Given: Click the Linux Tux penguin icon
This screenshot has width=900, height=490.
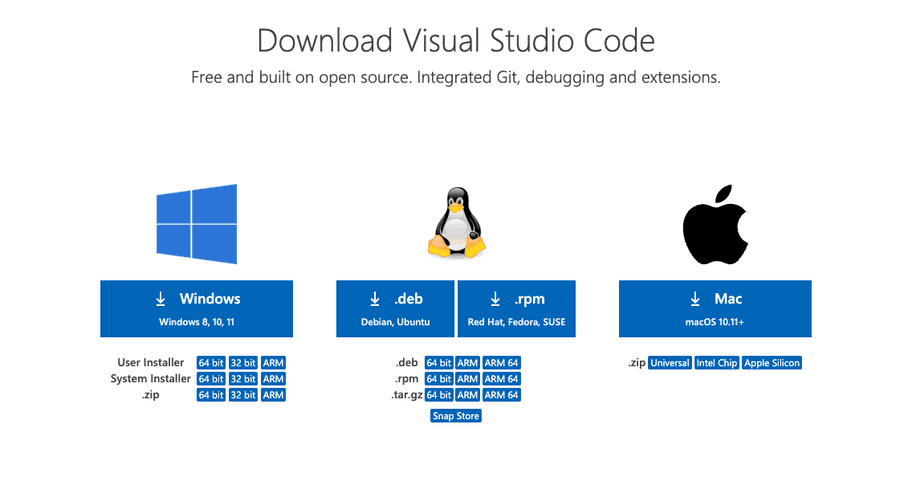Looking at the screenshot, I should point(456,223).
